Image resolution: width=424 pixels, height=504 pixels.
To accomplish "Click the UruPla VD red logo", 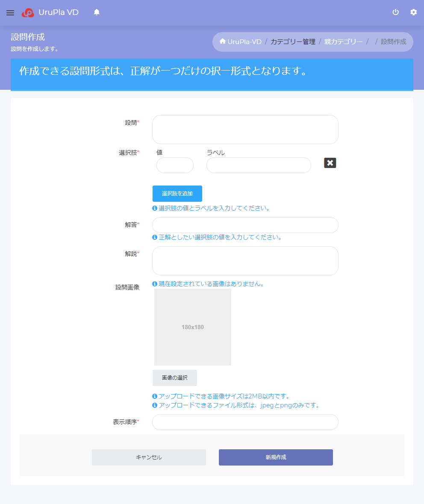I will (28, 12).
